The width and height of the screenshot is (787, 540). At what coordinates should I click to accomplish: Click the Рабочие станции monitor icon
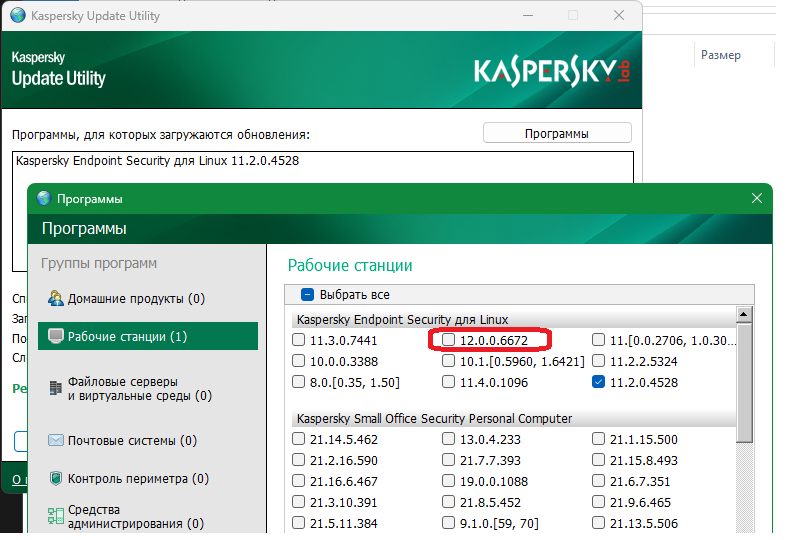[56, 336]
